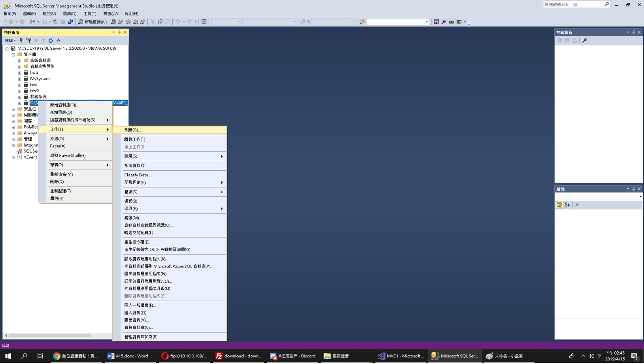Click the filter funnel icon in Object Explorer
The height and width of the screenshot is (364, 644).
pyautogui.click(x=43, y=40)
